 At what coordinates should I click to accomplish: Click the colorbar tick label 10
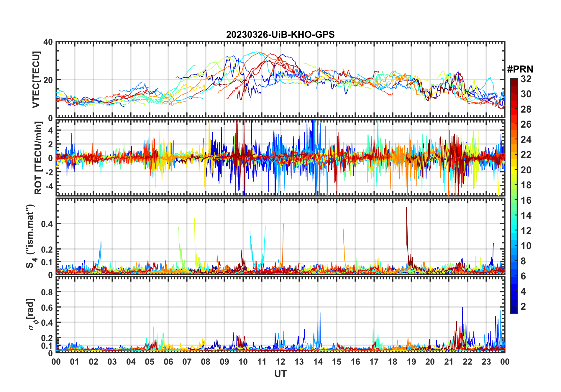tap(526, 246)
